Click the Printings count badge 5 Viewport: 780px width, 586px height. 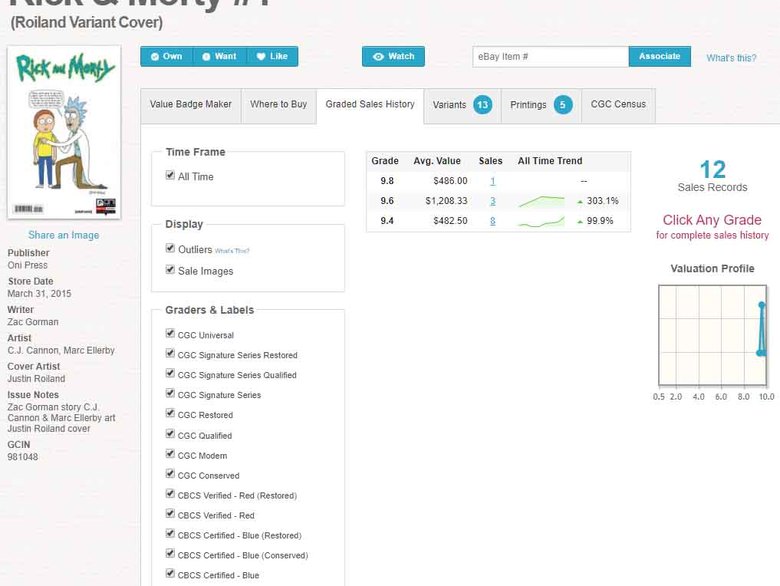(563, 105)
